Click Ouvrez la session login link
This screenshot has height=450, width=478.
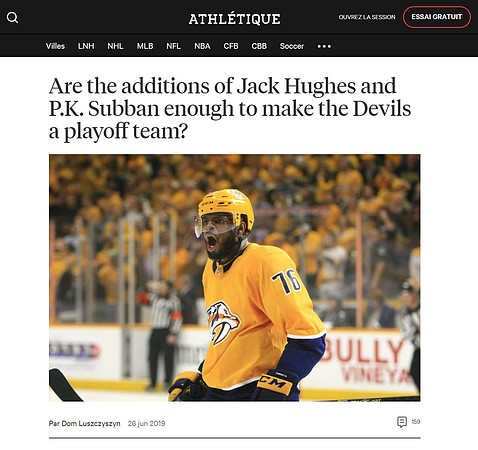(x=367, y=17)
